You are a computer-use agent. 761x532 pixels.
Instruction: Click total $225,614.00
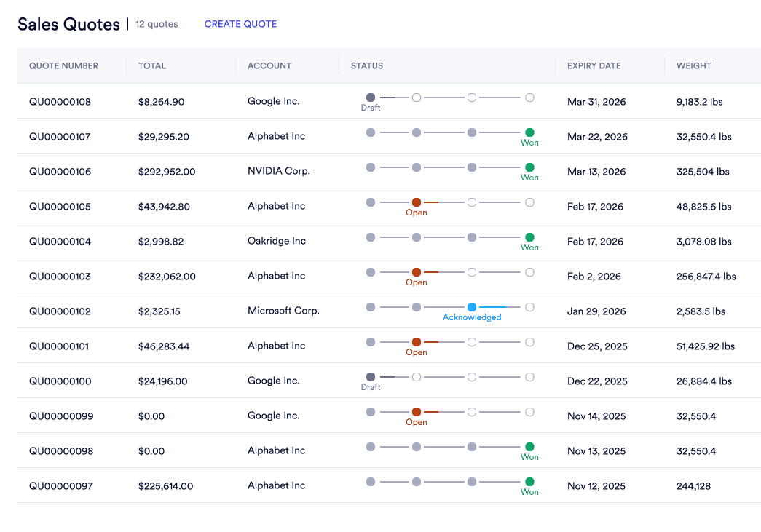(166, 486)
